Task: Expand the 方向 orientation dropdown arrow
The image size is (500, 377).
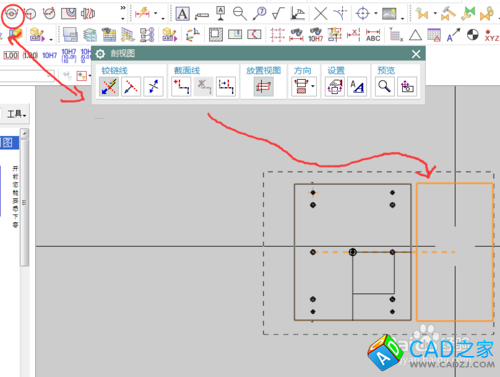Action: click(313, 86)
